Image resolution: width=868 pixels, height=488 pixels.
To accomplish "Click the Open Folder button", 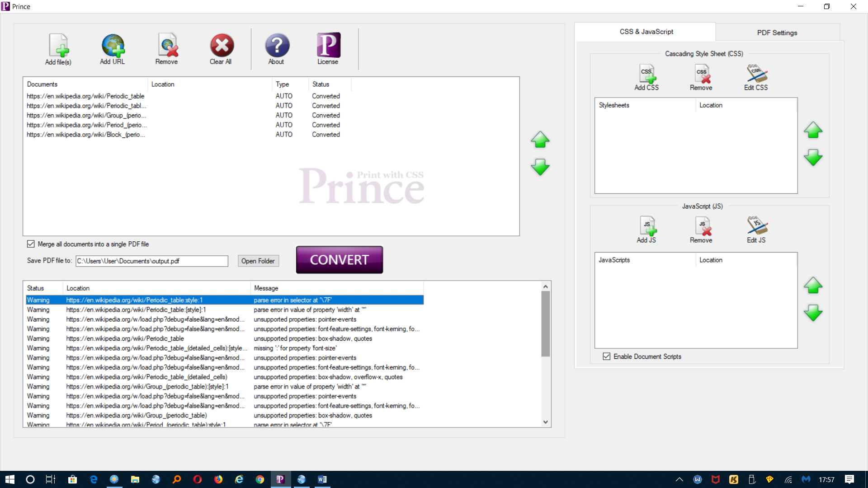I will 258,261.
